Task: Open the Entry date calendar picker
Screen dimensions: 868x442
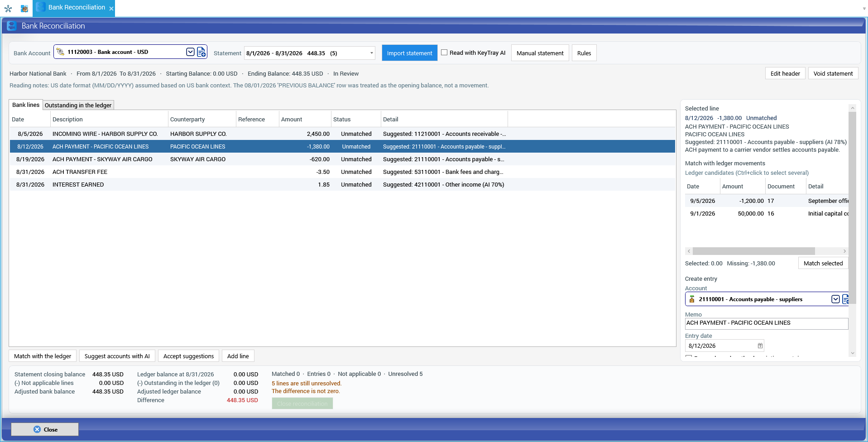Action: [x=760, y=346]
